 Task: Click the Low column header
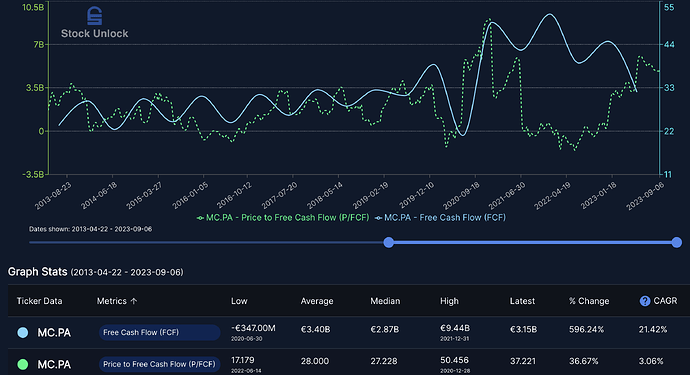(239, 301)
